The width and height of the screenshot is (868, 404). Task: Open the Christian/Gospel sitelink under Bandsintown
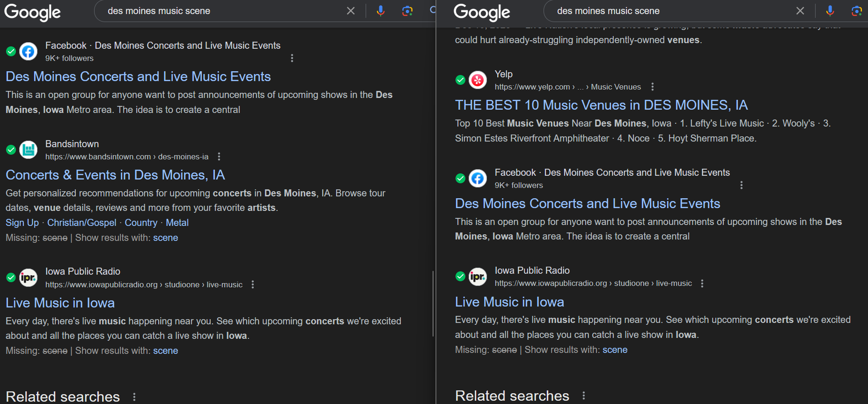click(81, 223)
